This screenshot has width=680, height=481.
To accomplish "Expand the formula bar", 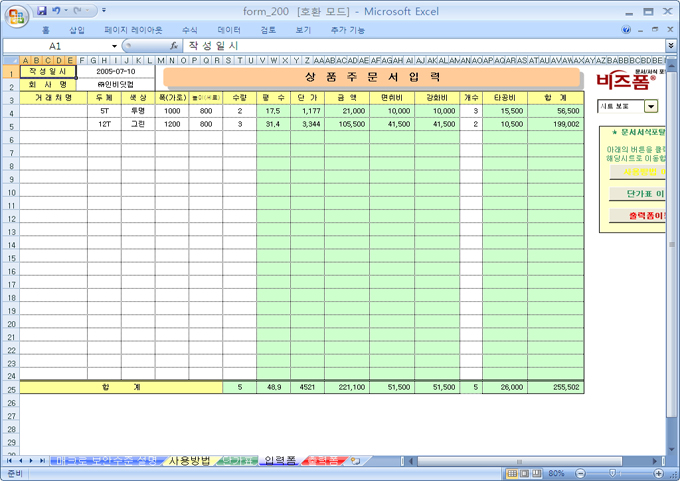I will point(671,46).
